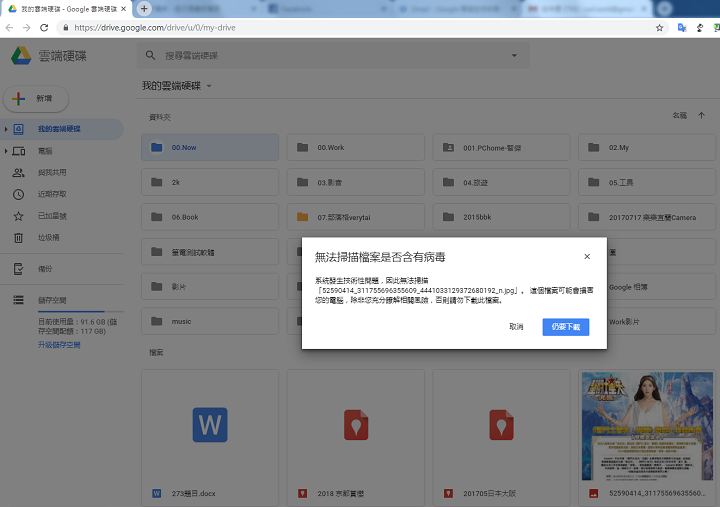The image size is (720, 507).
Task: Select the 06.Book folder
Action: (x=210, y=217)
